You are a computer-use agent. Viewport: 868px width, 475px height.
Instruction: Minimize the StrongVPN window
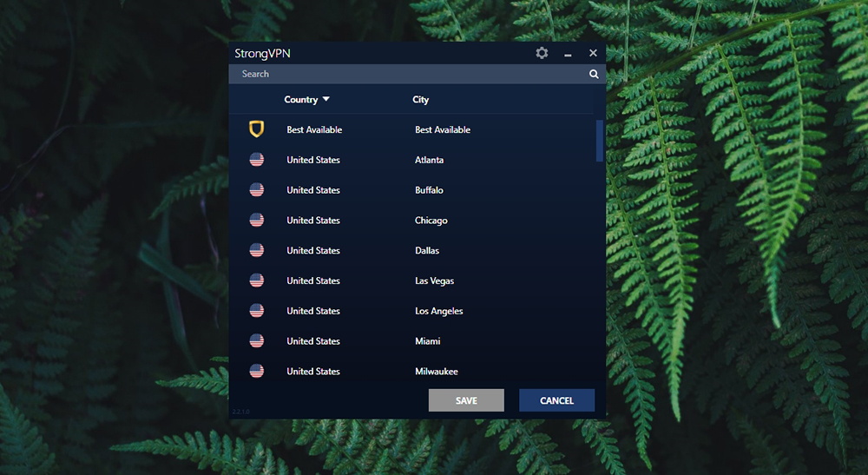[568, 54]
